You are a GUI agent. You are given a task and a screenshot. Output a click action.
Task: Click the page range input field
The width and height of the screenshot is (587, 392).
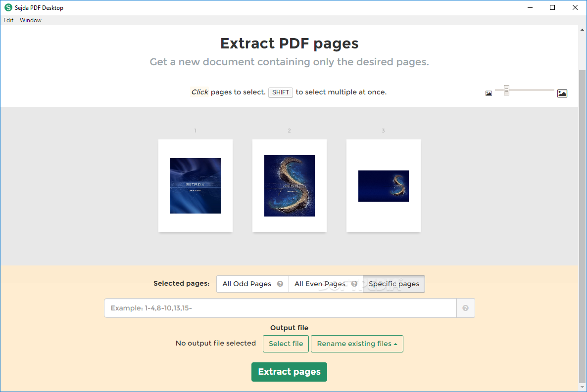281,308
